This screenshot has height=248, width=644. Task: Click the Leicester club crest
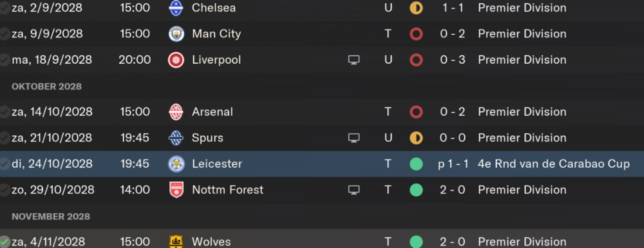[176, 164]
